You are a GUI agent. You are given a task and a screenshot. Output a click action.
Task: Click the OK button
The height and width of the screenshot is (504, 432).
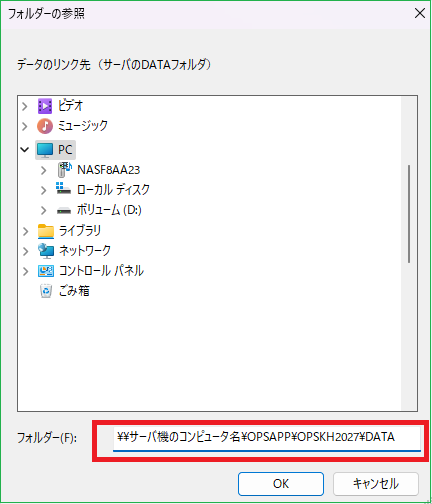tap(281, 484)
